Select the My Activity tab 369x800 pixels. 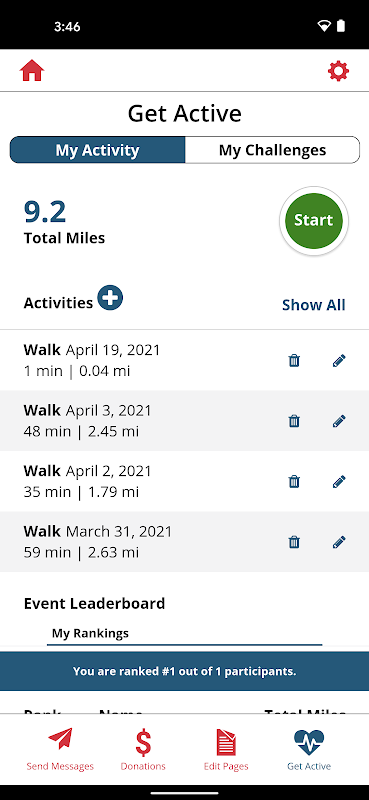(97, 150)
